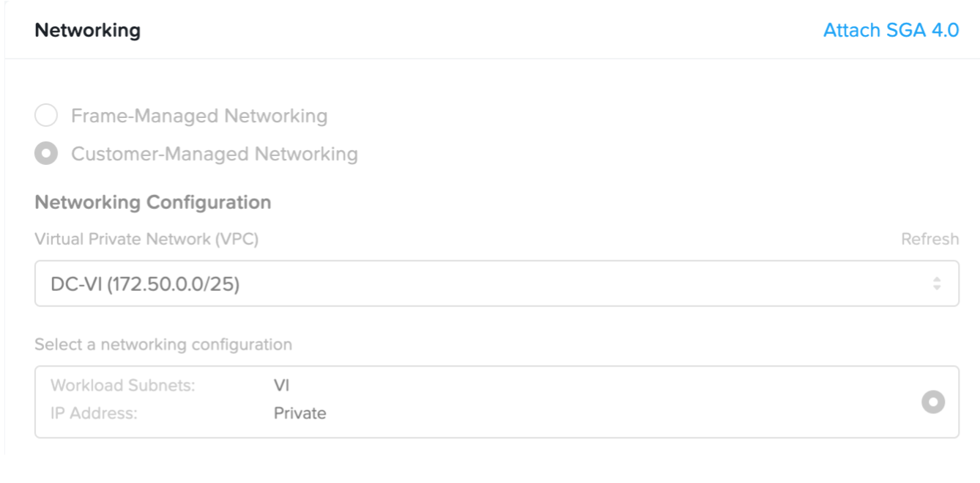
Task: Click the Customer-Managed Networking label text
Action: click(x=214, y=154)
